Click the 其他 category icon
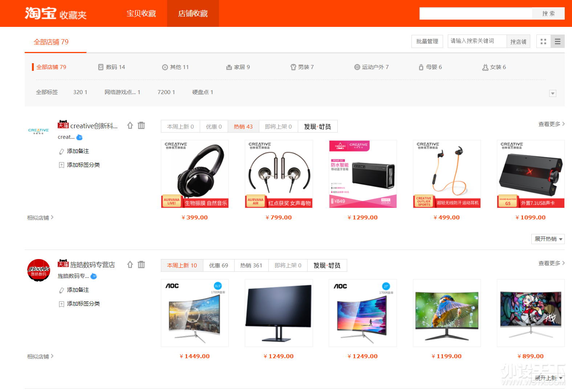 pos(165,67)
